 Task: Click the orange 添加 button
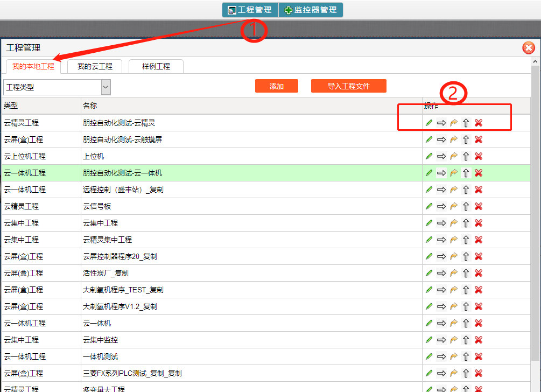click(x=277, y=86)
